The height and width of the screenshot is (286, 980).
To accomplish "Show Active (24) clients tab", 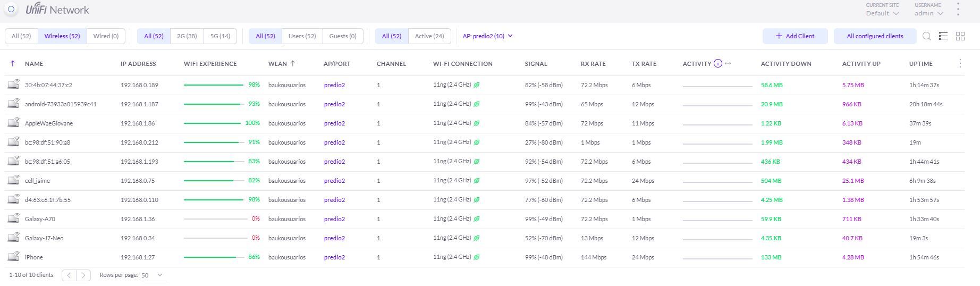I will (429, 36).
